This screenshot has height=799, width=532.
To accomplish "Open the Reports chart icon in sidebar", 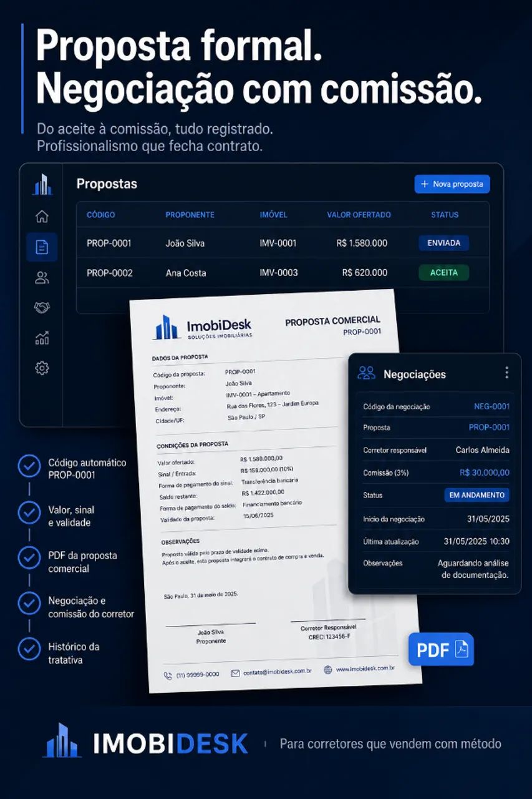I will [42, 338].
